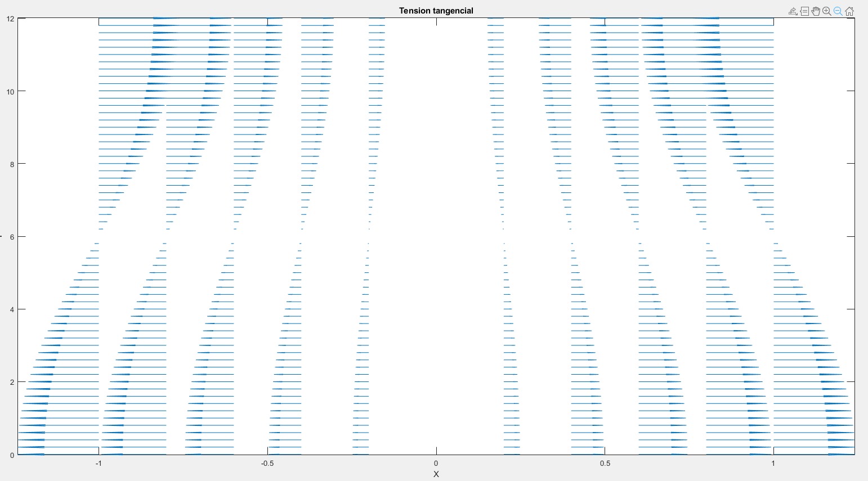The width and height of the screenshot is (868, 481).
Task: Click the 6 tick label on the vertical axis
Action: (12, 237)
